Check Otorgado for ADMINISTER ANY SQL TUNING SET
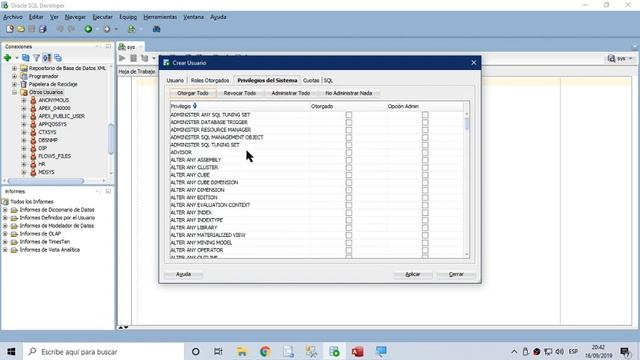The height and width of the screenshot is (360, 640). [x=349, y=115]
